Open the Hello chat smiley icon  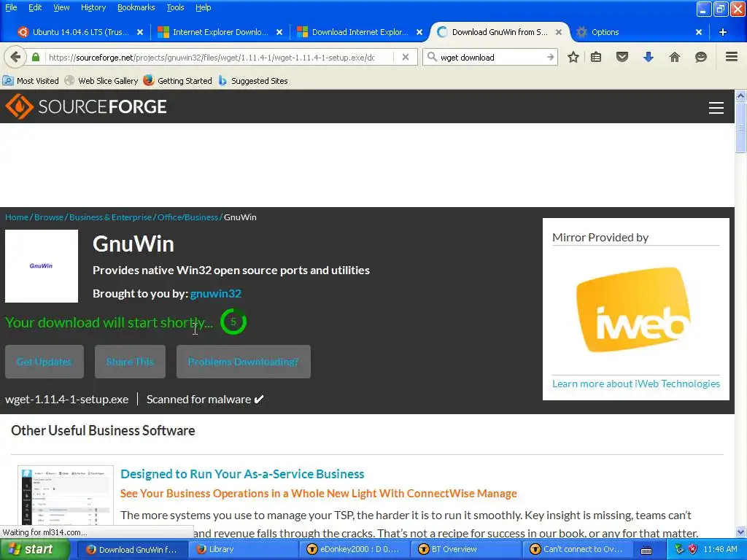tap(701, 57)
